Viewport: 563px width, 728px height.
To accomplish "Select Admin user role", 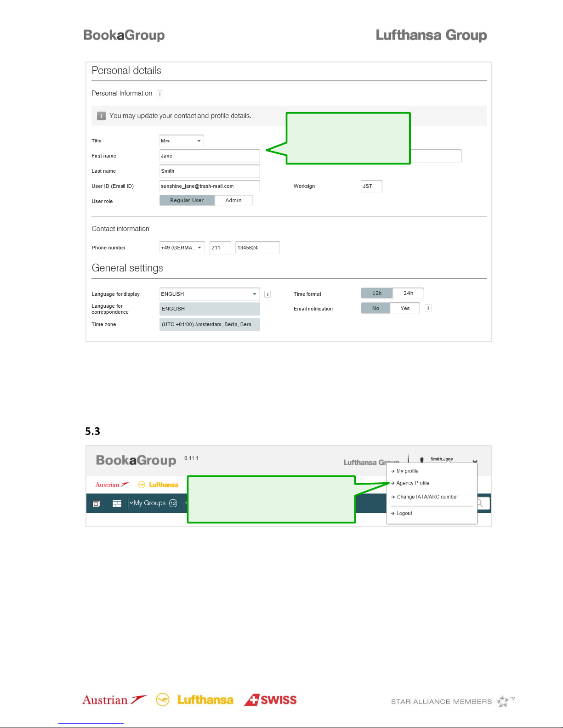I will [233, 200].
